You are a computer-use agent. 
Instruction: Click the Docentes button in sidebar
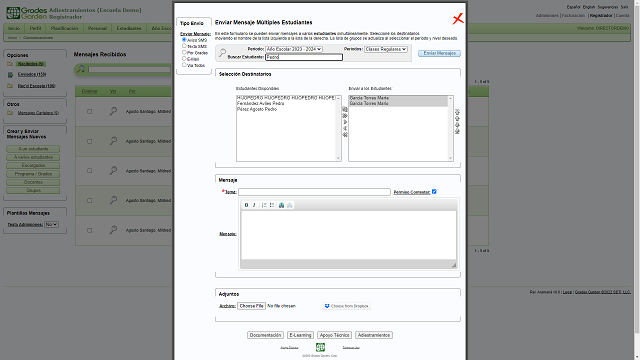33,182
